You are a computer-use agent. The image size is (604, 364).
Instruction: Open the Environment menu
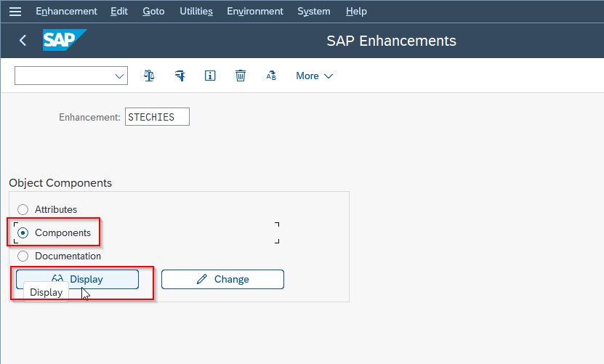click(255, 12)
